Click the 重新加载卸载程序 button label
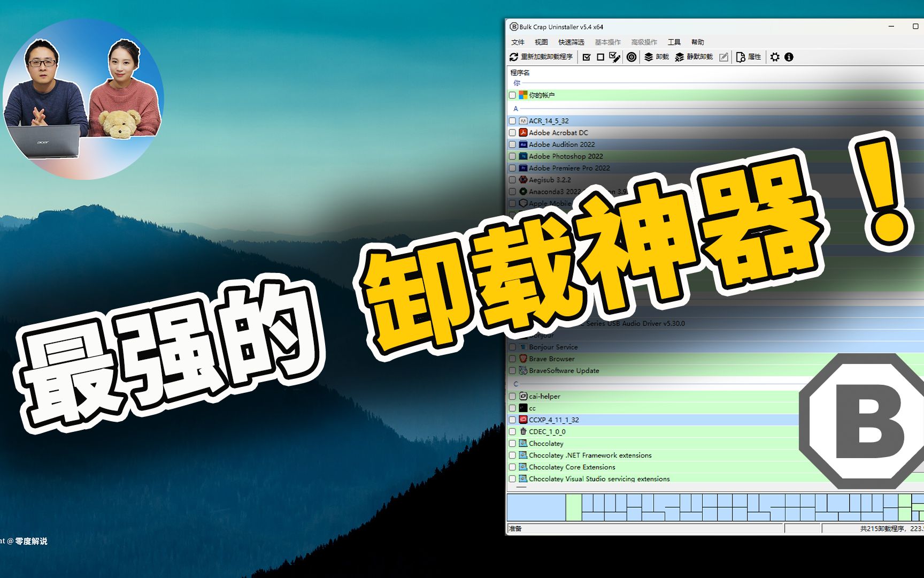924x578 pixels. click(546, 57)
